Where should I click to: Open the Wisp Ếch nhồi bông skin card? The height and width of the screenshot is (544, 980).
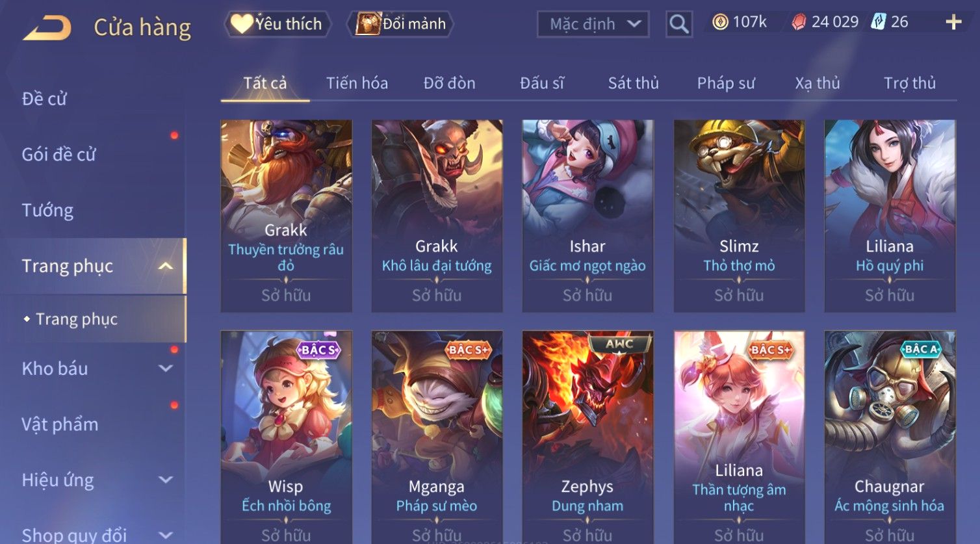point(286,437)
